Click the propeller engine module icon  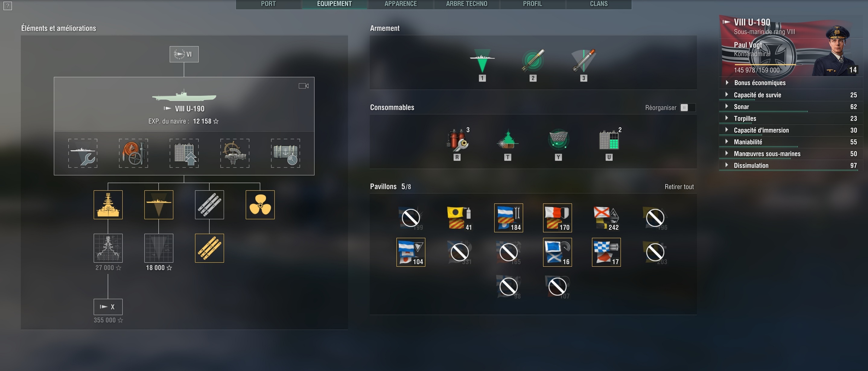point(260,205)
